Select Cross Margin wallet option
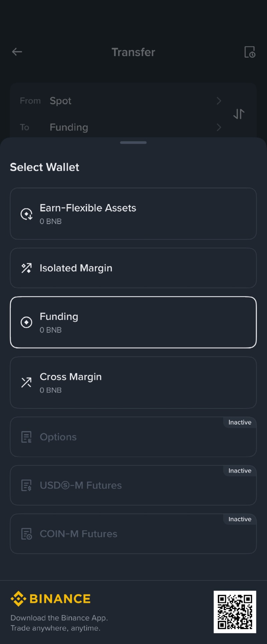Image resolution: width=267 pixels, height=644 pixels. (133, 383)
